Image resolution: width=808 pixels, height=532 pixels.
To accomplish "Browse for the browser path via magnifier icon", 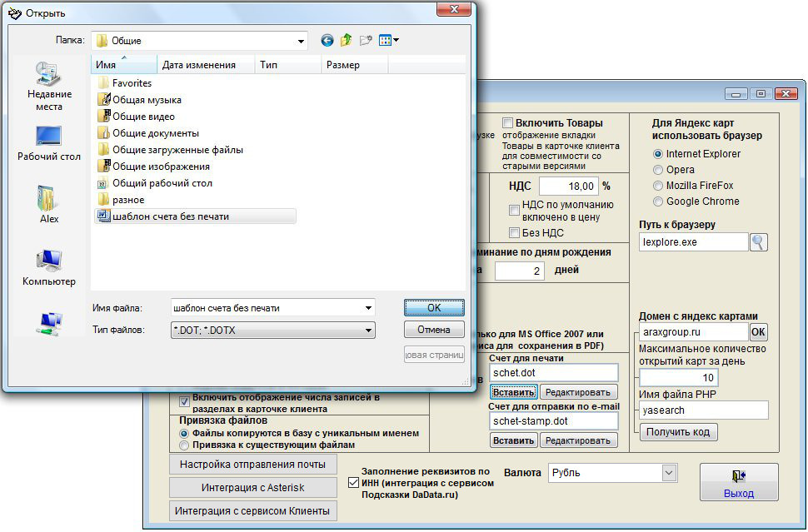I will point(758,242).
